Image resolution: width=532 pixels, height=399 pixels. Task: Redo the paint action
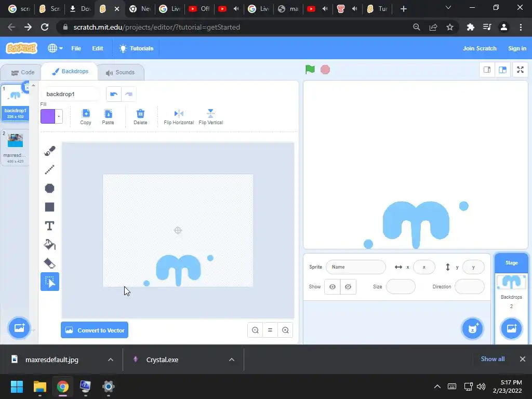pos(129,94)
